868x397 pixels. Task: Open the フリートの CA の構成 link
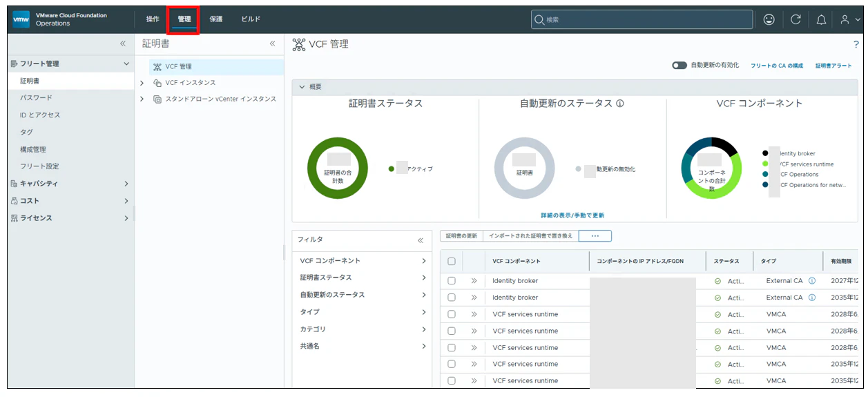[777, 66]
